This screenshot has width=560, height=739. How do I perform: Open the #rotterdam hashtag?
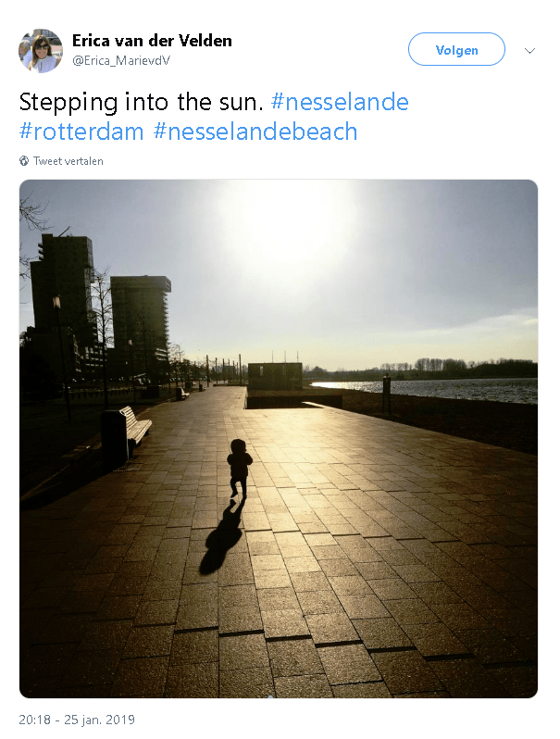[x=81, y=131]
